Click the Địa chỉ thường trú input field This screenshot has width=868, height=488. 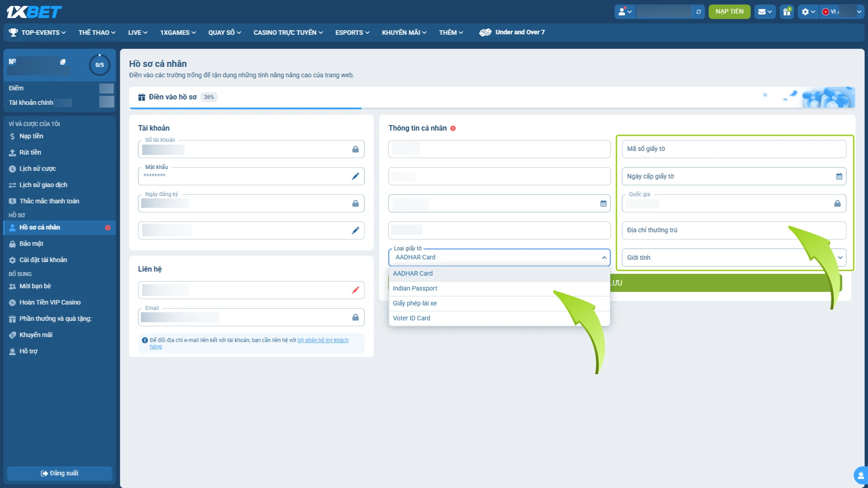[734, 230]
